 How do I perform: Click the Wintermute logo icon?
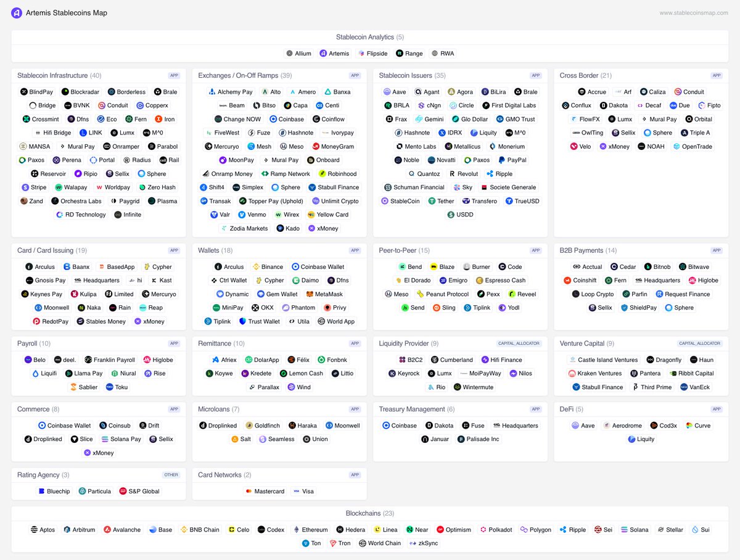coord(458,387)
